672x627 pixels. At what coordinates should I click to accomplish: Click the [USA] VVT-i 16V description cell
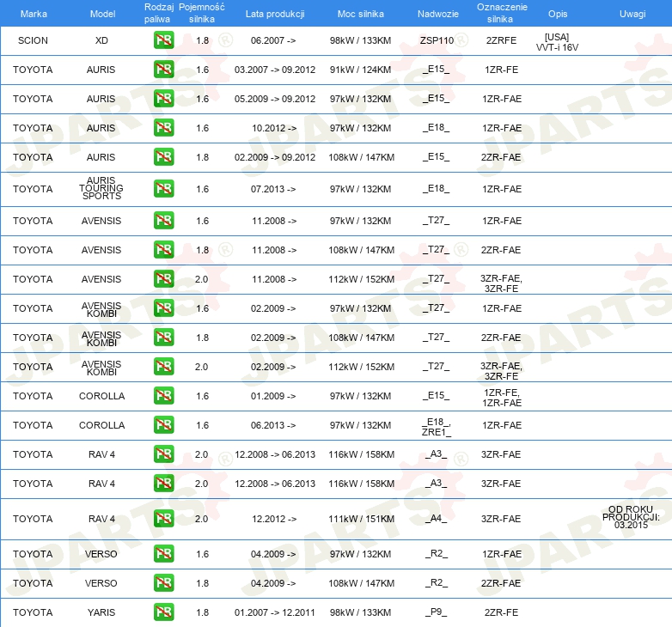click(x=557, y=41)
